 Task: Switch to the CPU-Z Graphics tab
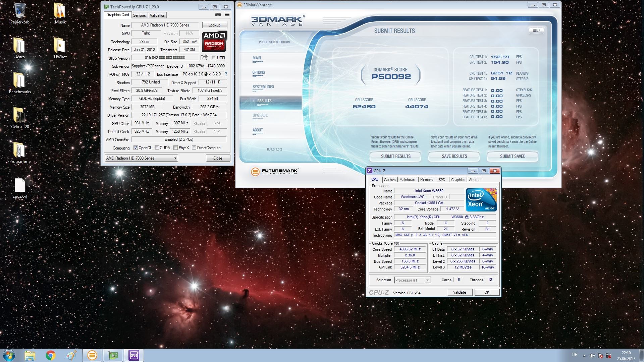pos(458,180)
